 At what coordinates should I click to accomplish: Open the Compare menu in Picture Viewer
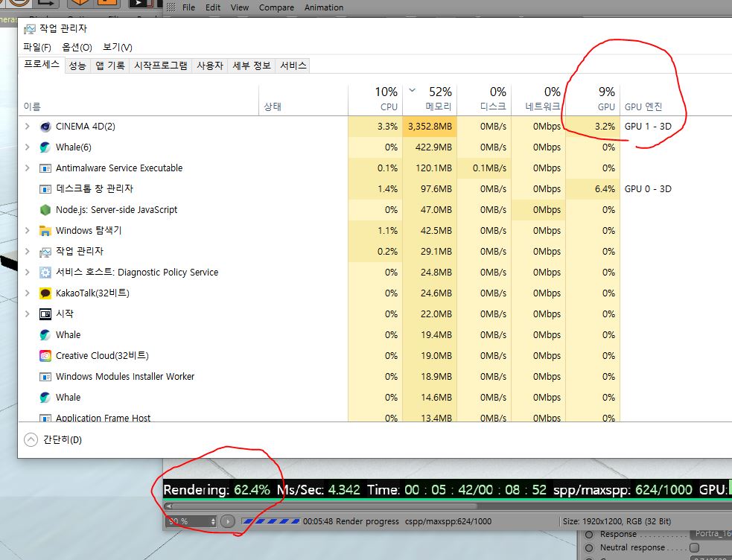tap(276, 7)
